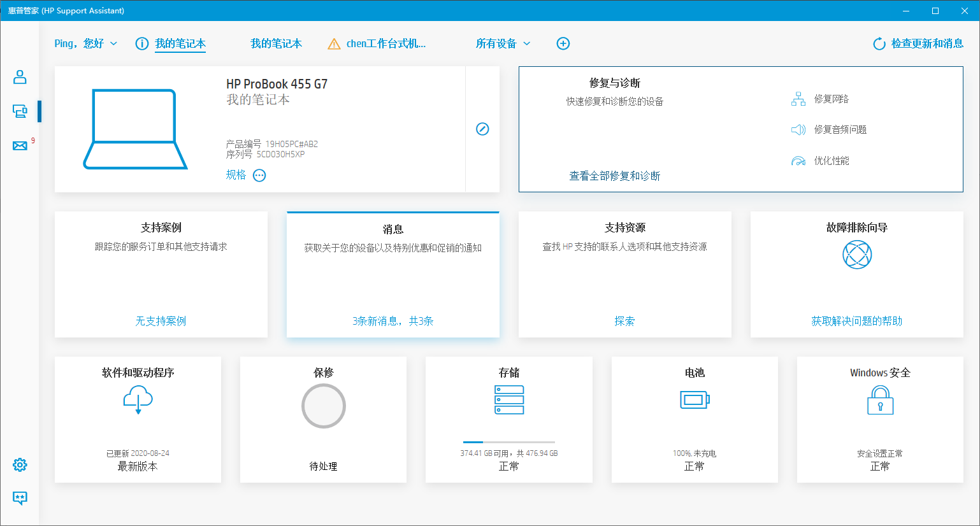
Task: Add a device with the plus icon
Action: [563, 43]
